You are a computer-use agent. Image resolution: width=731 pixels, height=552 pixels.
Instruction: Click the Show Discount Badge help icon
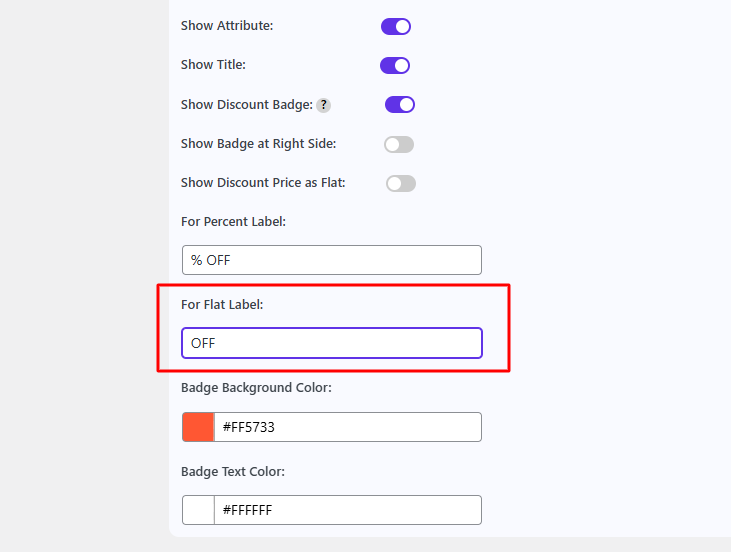click(324, 105)
